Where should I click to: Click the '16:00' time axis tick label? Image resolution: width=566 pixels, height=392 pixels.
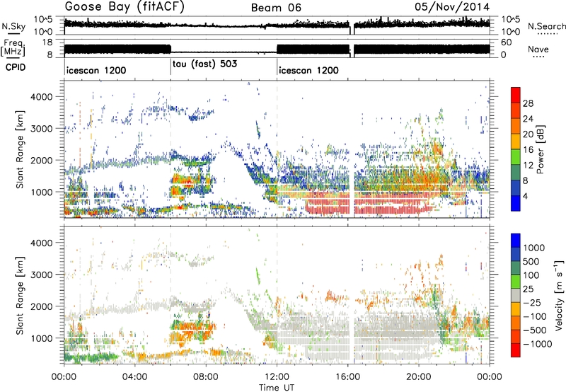pyautogui.click(x=347, y=377)
